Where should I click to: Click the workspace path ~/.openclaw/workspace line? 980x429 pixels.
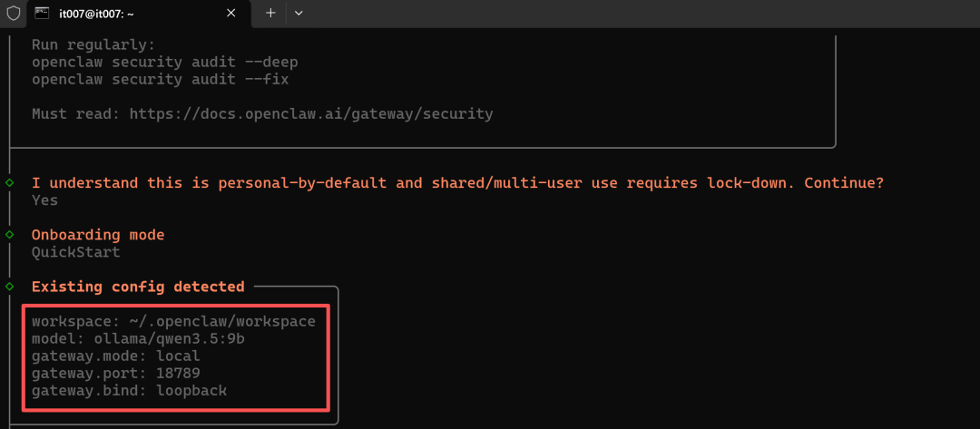pos(173,322)
